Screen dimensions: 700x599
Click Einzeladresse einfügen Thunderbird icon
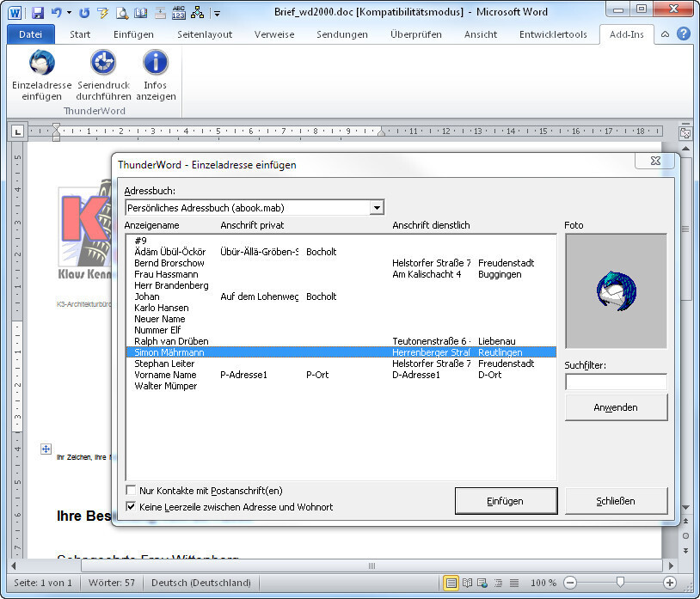click(x=42, y=63)
